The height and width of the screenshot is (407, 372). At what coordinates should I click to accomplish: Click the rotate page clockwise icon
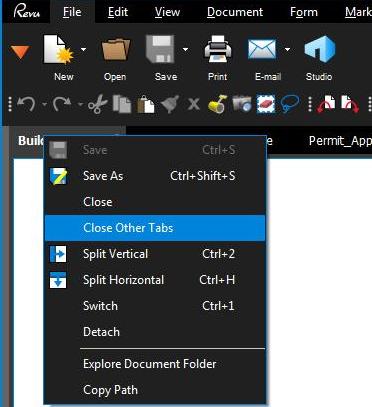tap(350, 104)
